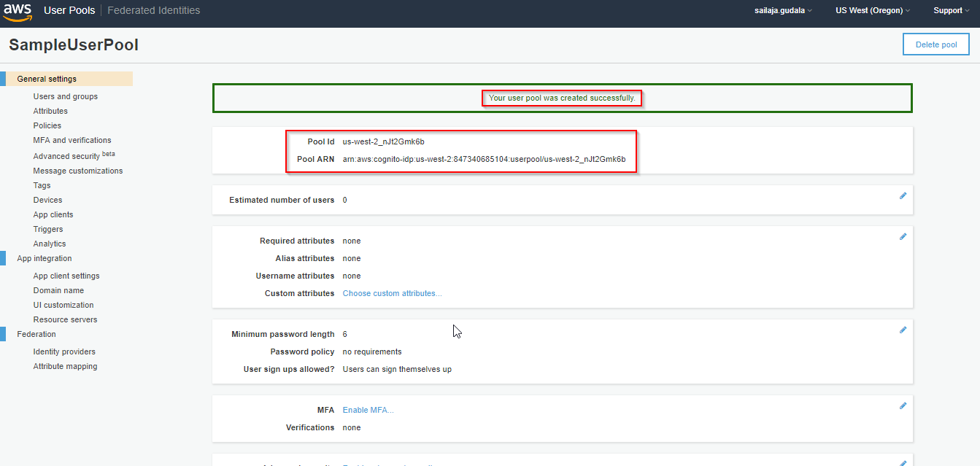Image resolution: width=980 pixels, height=466 pixels.
Task: Open Analytics settings page
Action: coord(50,244)
